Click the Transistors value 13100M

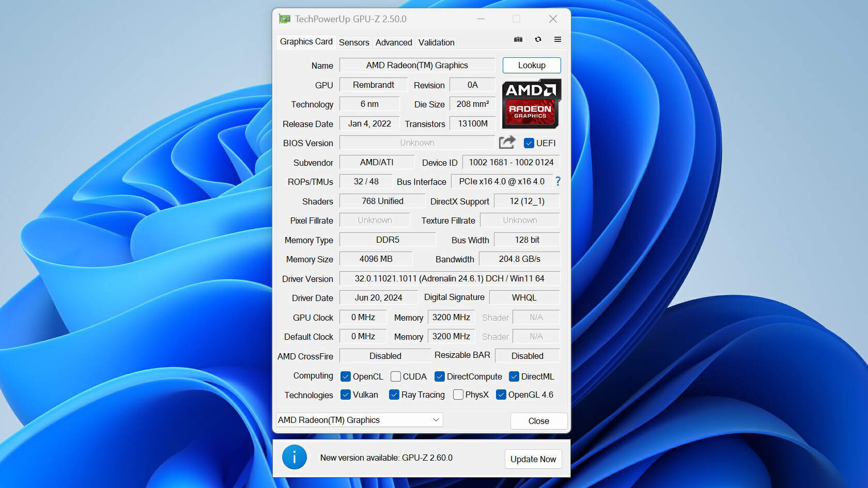pos(473,123)
